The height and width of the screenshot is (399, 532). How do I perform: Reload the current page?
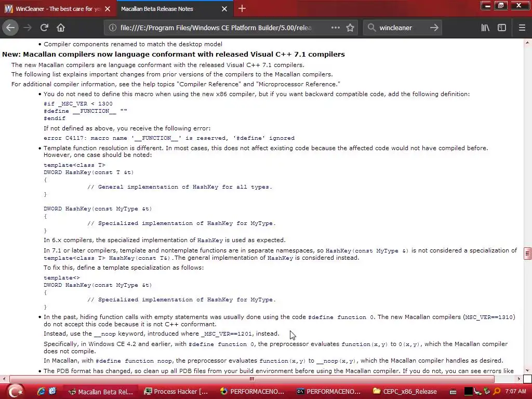click(x=44, y=28)
